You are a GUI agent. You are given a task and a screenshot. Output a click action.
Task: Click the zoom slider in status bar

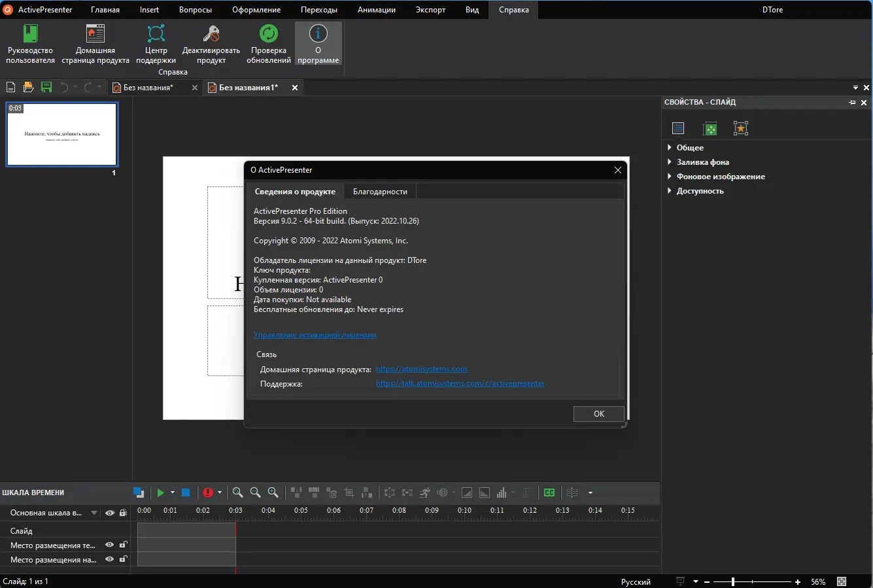[734, 581]
